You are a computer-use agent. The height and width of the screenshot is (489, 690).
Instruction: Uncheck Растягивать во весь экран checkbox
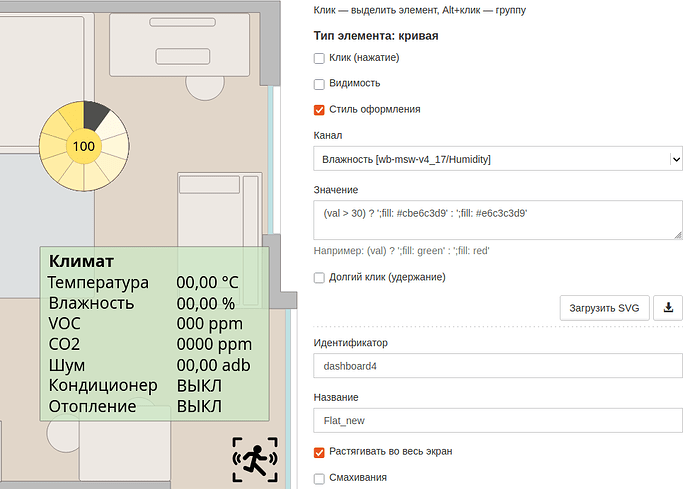point(319,452)
